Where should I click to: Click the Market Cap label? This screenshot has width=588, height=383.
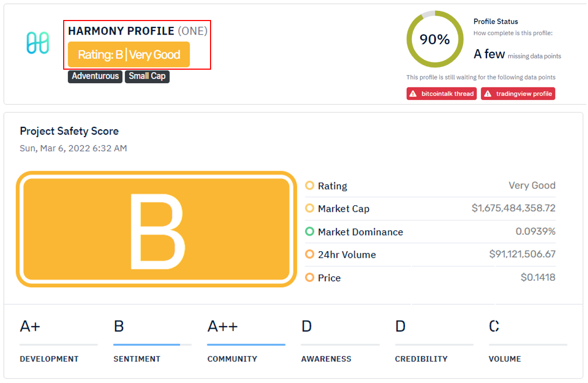[343, 209]
